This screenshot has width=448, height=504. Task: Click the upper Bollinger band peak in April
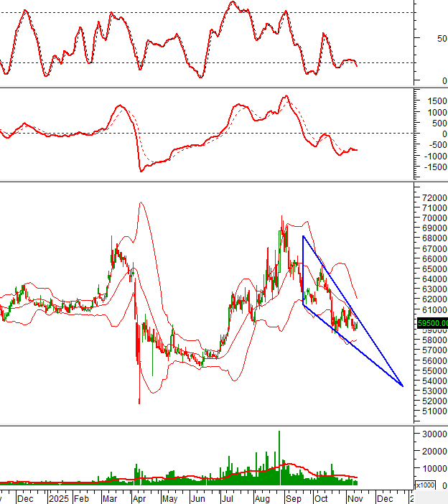coord(141,202)
